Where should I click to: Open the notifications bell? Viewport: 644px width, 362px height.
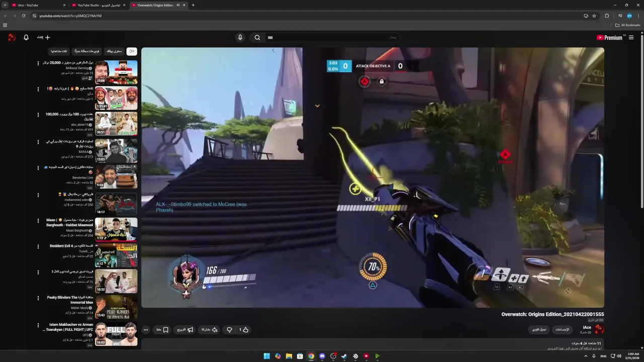coord(26,37)
